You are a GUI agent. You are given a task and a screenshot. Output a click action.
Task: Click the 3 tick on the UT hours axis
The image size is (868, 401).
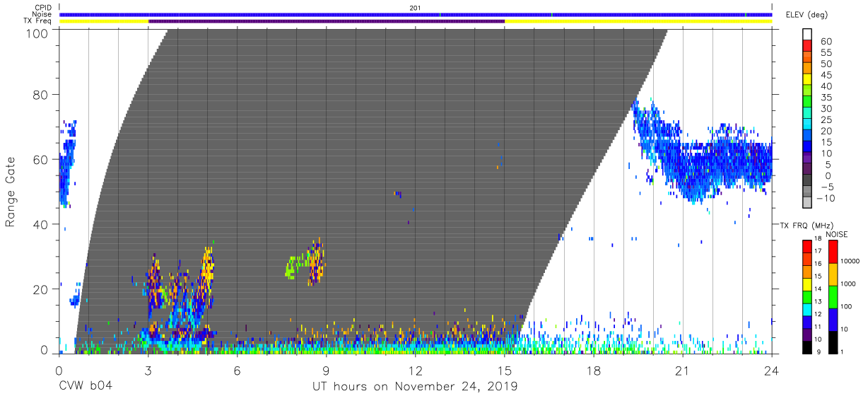[148, 370]
